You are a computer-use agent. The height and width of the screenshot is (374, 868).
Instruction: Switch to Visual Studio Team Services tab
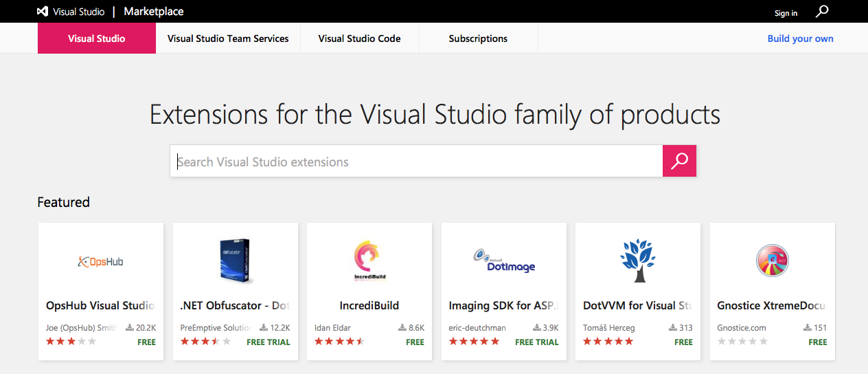(x=228, y=38)
